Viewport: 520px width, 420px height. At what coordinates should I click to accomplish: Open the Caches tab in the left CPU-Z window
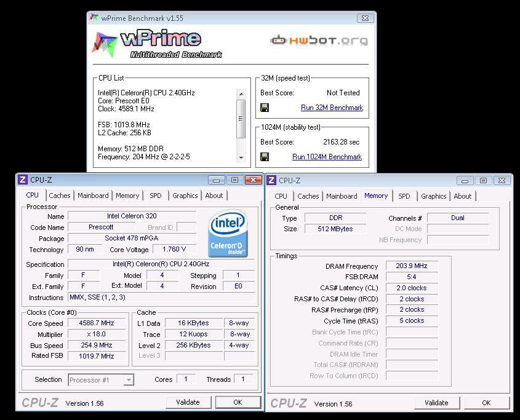[60, 196]
